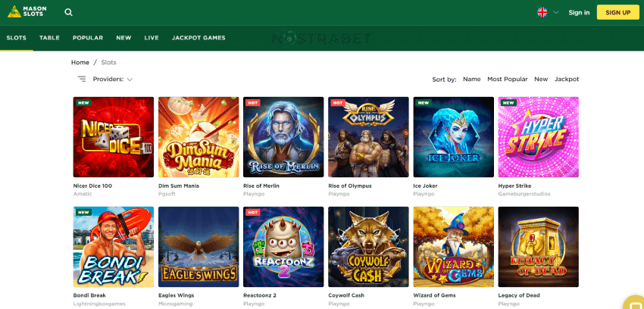This screenshot has width=644, height=309.
Task: Open the Legacy of Dead thumbnail
Action: (x=539, y=247)
